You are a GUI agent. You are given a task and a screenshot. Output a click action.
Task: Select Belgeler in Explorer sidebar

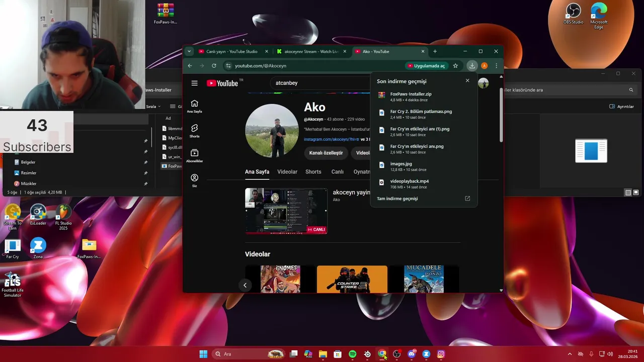[28, 162]
